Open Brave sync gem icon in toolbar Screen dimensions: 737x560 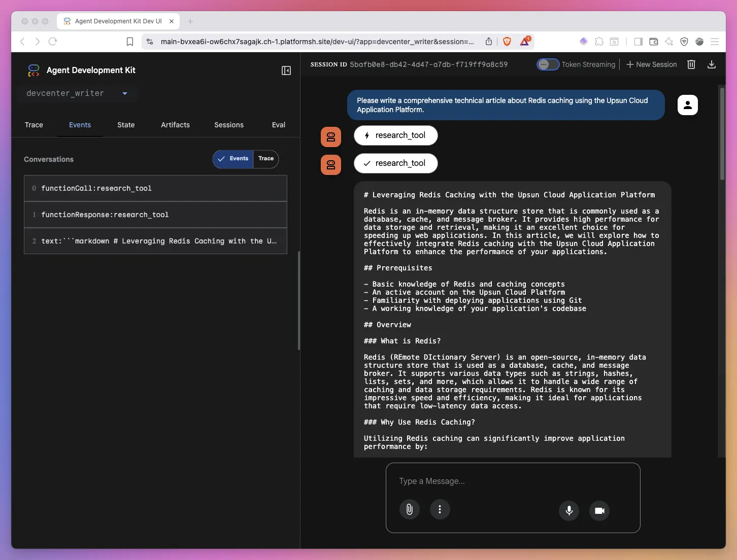point(584,42)
